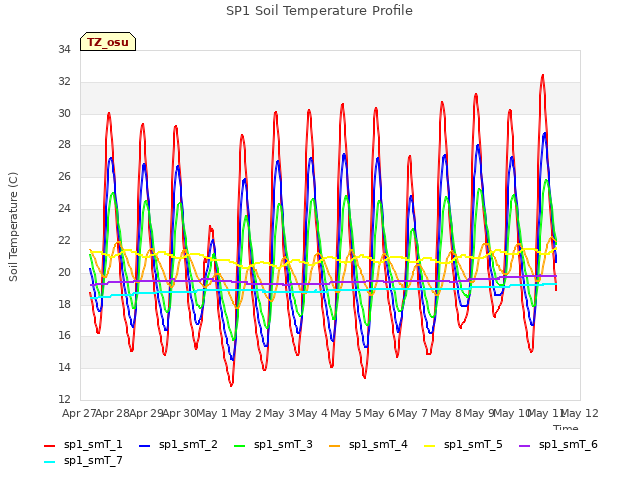
Task: Click blue sp1_smT_2 legend color marker
Action: tap(144, 446)
